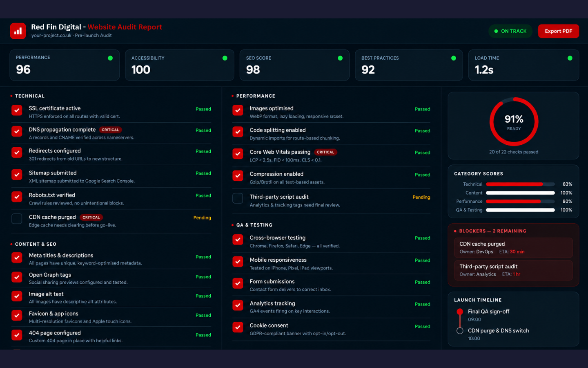588x368 pixels.
Task: Click the Pending status of Third-party script audit row
Action: click(x=421, y=197)
